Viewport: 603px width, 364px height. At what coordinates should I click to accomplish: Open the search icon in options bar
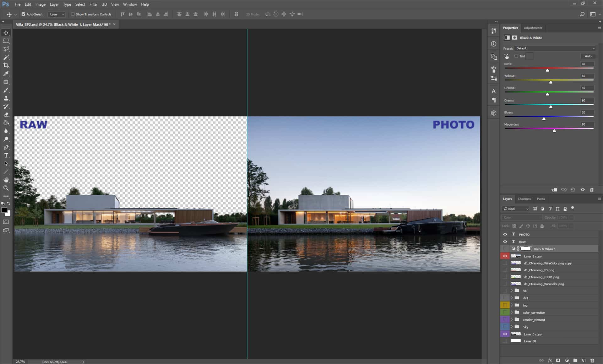582,14
